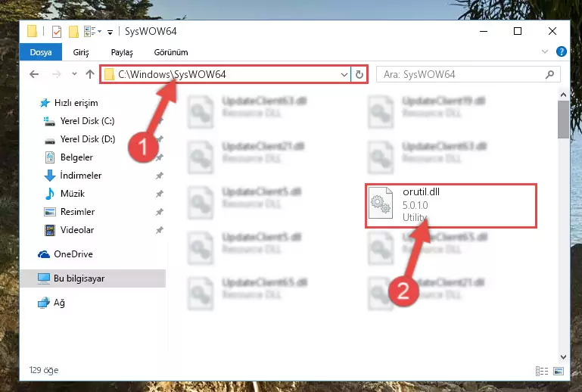The height and width of the screenshot is (392, 582).
Task: Click the vertical scrollbar thumb
Action: (563, 120)
